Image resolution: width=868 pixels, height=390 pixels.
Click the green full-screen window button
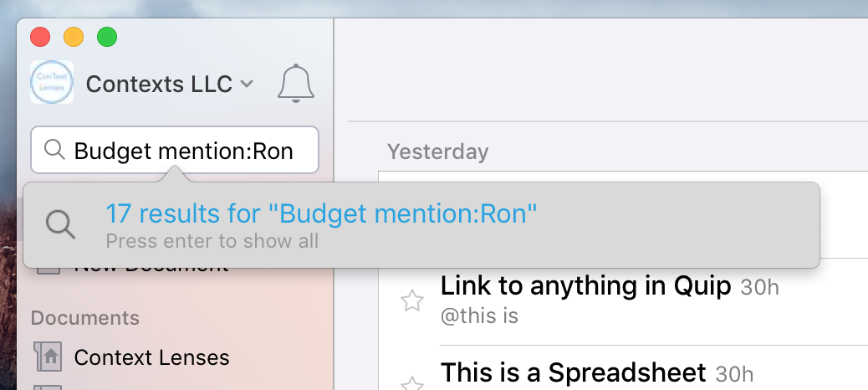click(x=107, y=37)
